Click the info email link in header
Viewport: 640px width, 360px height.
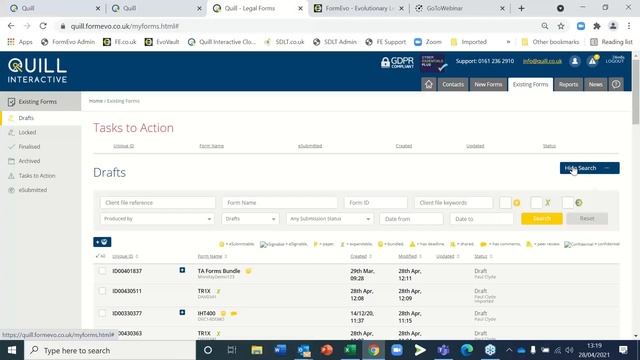542,61
